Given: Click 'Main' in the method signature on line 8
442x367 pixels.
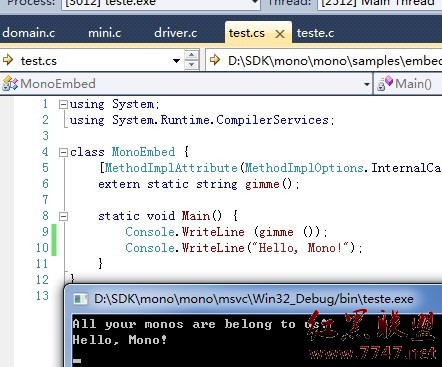Looking at the screenshot, I should click(196, 216).
